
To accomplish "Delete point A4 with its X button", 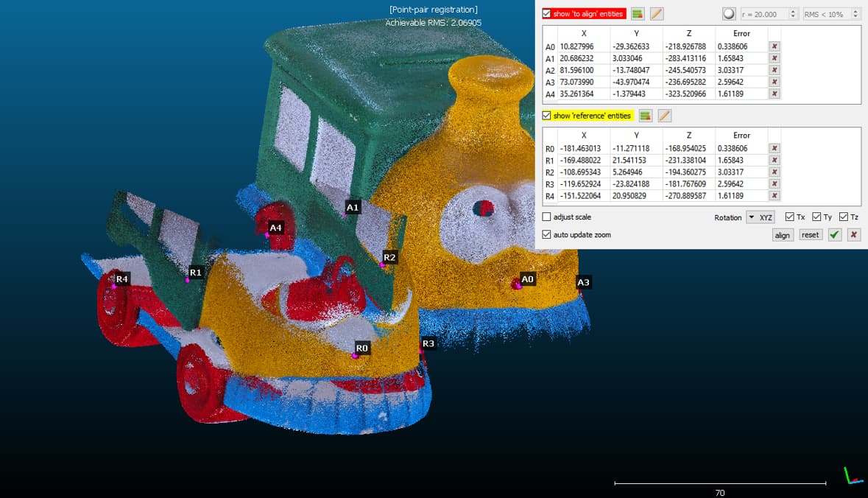I will [775, 94].
